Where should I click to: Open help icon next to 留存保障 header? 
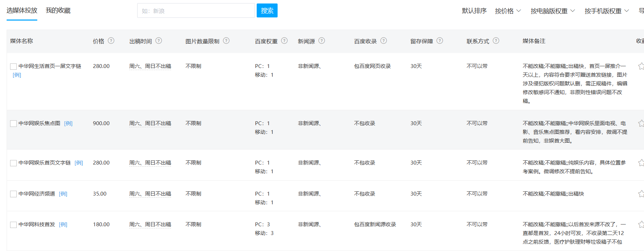click(440, 41)
